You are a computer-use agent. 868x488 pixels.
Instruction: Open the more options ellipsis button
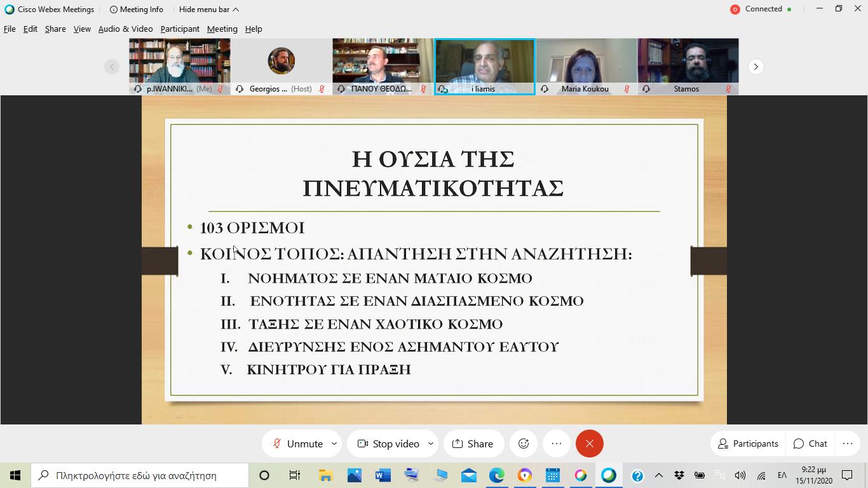point(557,444)
